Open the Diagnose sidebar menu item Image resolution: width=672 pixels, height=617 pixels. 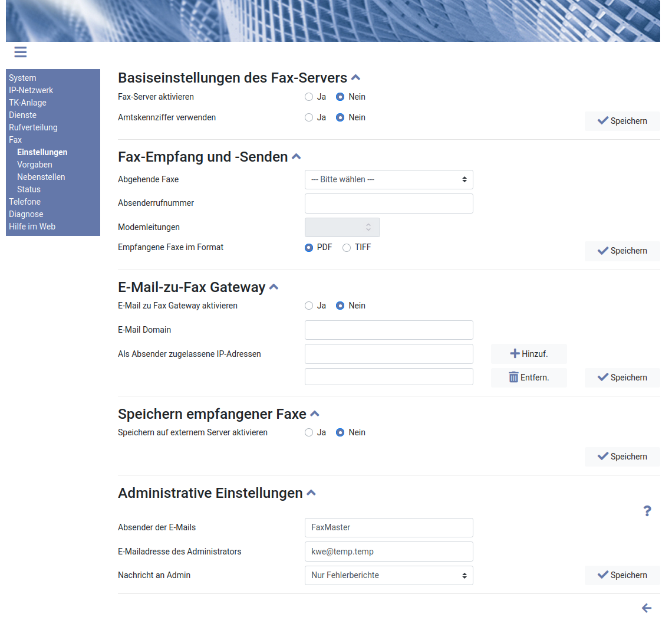26,214
